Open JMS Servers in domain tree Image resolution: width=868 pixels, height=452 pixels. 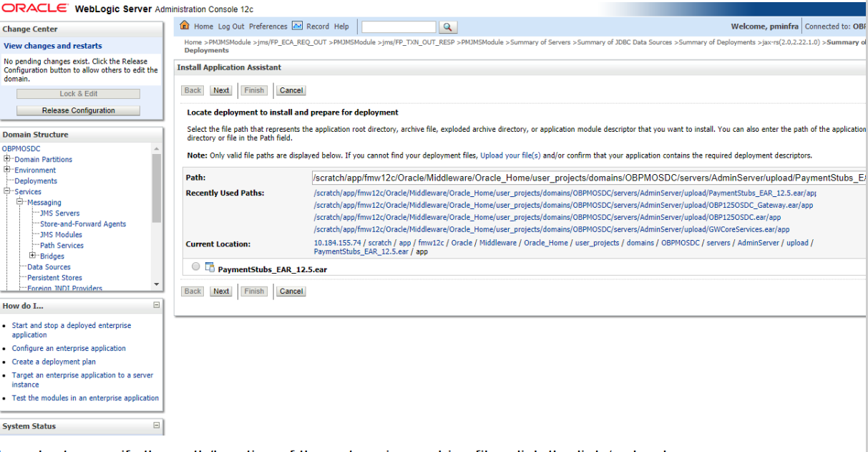[60, 213]
